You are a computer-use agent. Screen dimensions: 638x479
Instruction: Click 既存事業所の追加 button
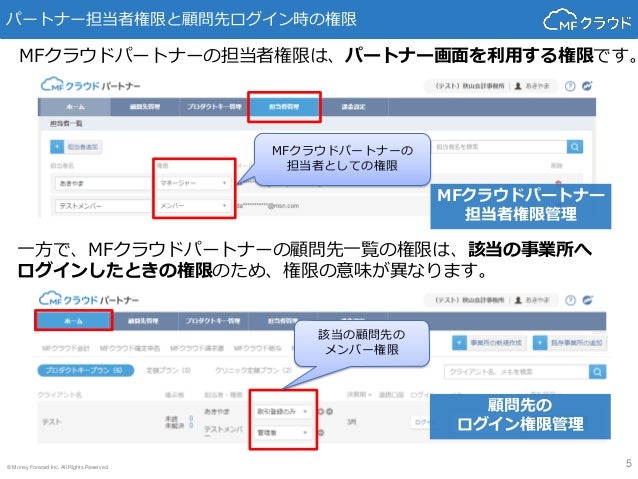570,343
